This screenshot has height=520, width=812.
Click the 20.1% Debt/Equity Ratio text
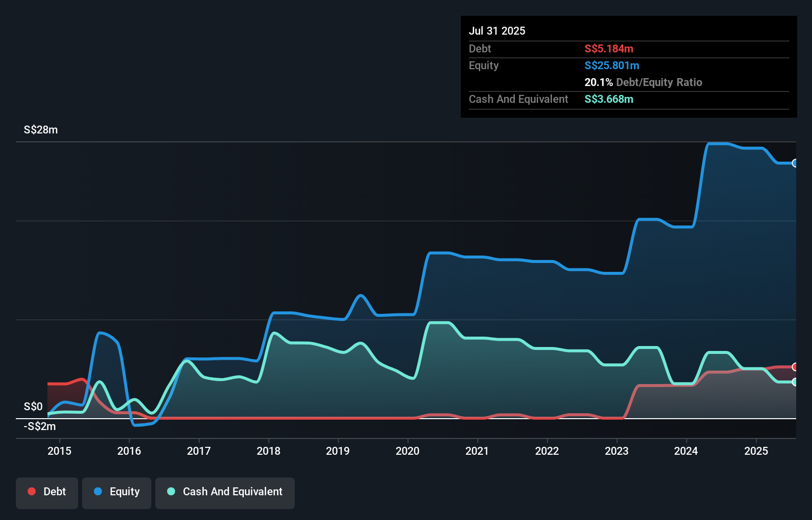point(643,82)
